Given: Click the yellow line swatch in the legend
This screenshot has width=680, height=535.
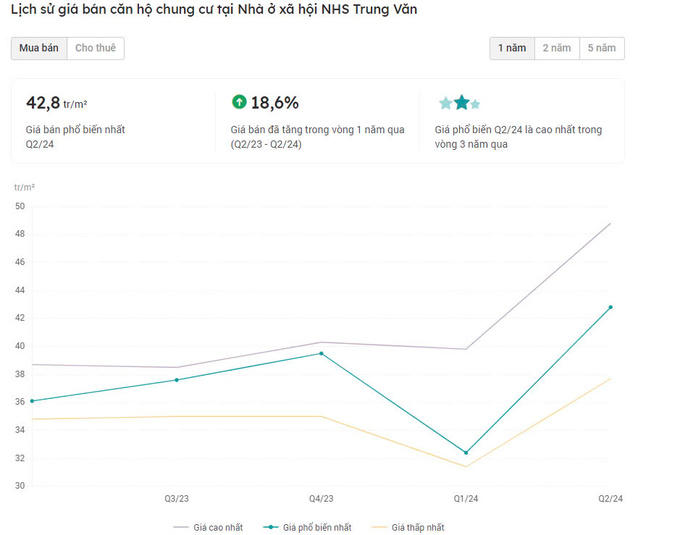Looking at the screenshot, I should click(x=378, y=527).
